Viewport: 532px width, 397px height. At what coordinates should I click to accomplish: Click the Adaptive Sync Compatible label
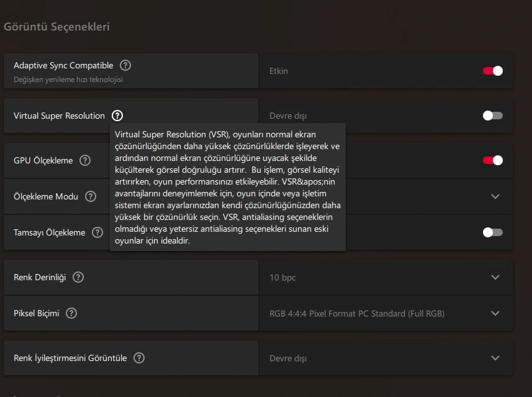point(63,65)
